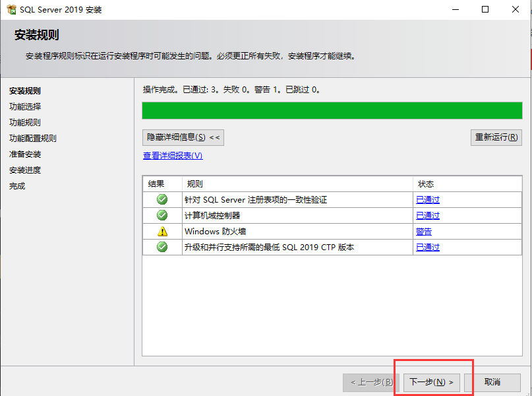Click the operation summary text 操作完成

(231, 90)
